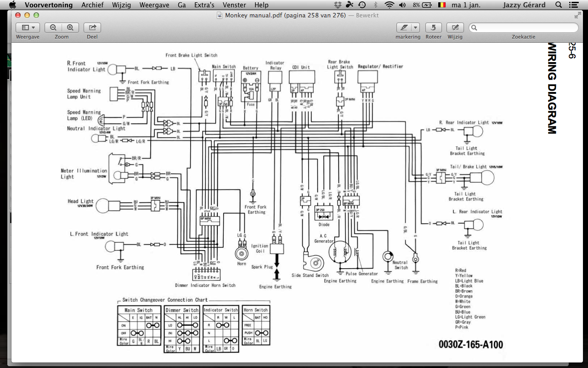Click the Zoekactie search field

click(524, 28)
